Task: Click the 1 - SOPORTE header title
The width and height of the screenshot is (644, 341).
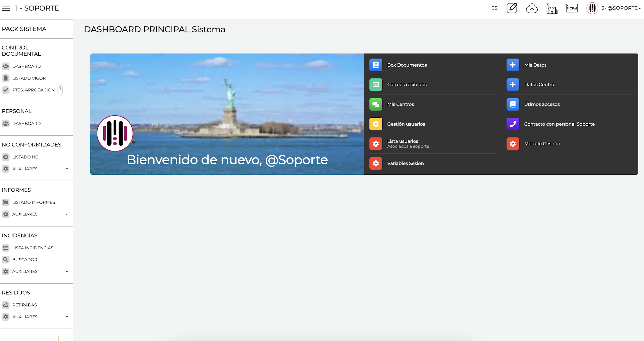Action: [37, 8]
